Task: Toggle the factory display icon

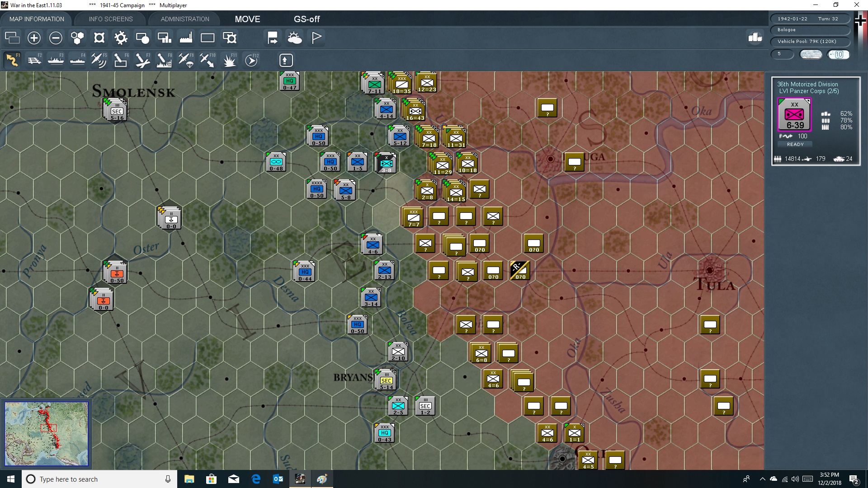Action: [x=186, y=38]
